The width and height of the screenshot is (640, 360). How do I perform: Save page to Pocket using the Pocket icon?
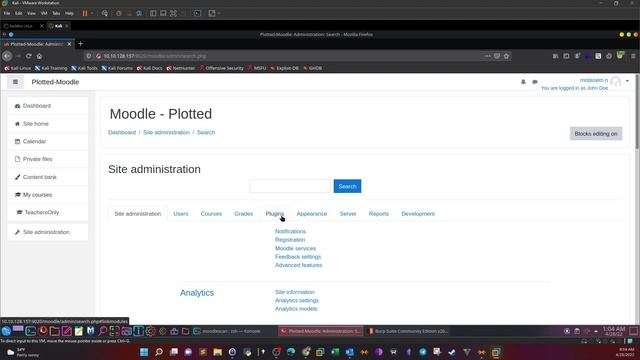tap(497, 56)
